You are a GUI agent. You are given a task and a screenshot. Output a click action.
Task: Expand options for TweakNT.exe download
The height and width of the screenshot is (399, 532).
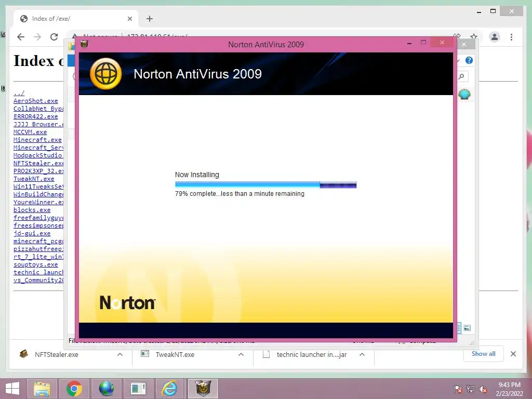point(241,354)
